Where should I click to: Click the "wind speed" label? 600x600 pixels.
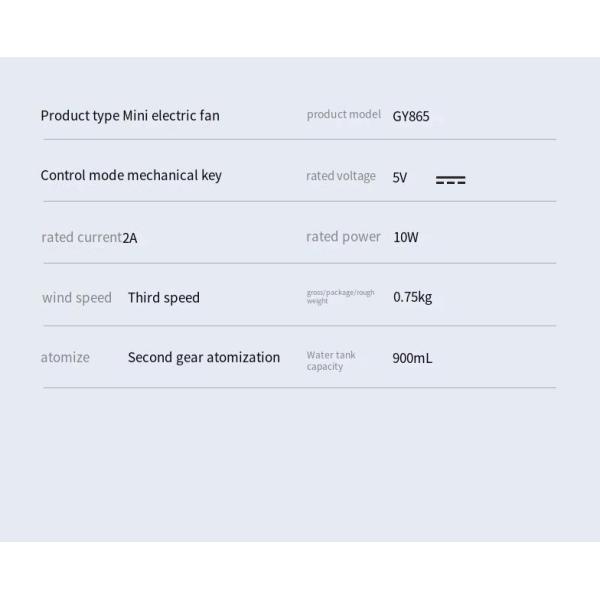pos(76,297)
